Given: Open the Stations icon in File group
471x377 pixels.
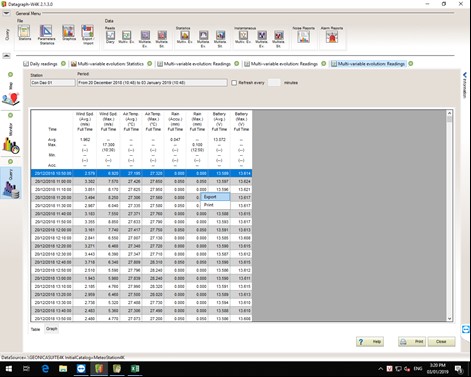Looking at the screenshot, I should [x=24, y=32].
